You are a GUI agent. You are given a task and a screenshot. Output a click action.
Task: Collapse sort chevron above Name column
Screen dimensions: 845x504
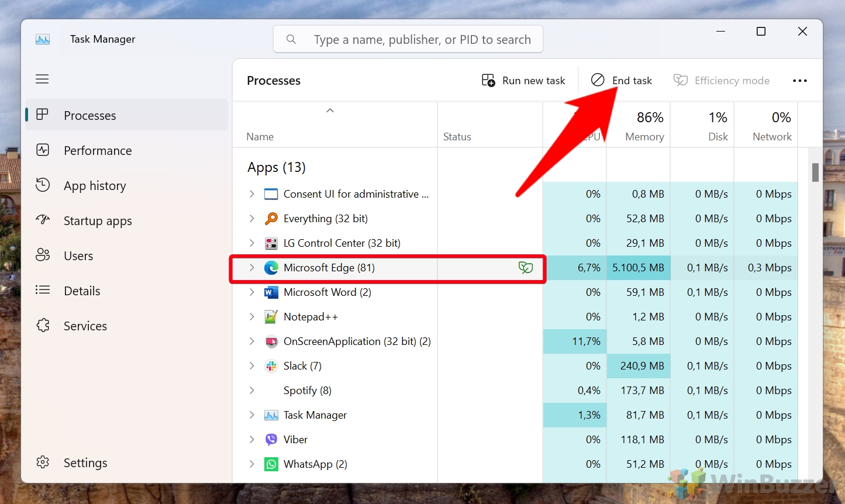click(x=330, y=111)
